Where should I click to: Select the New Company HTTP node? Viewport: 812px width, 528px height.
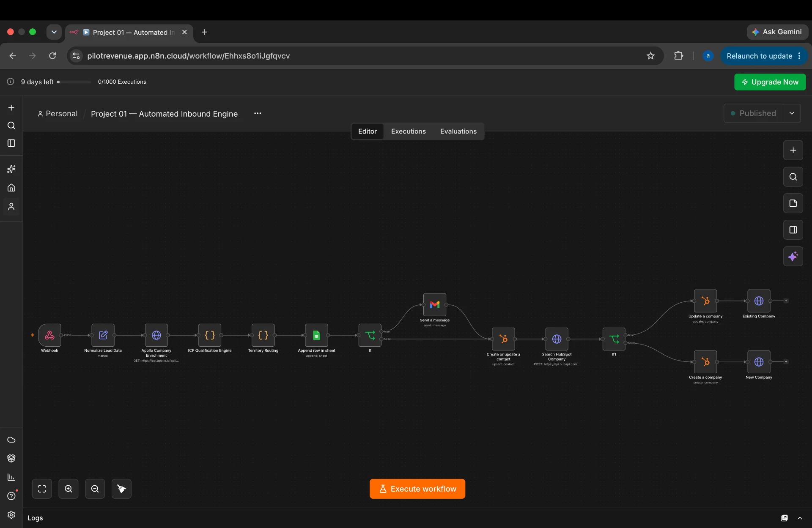click(x=759, y=362)
